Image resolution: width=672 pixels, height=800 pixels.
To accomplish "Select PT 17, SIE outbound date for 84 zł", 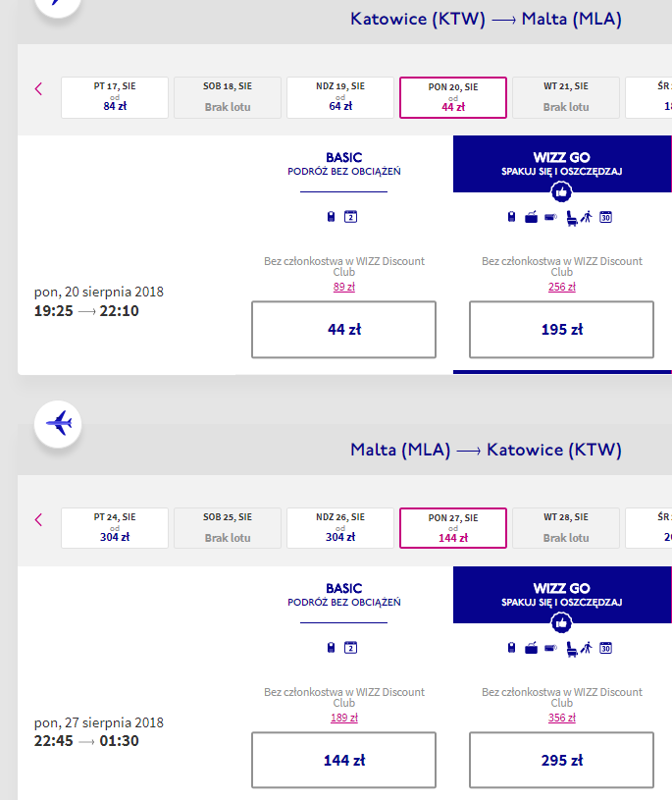I will [x=115, y=97].
